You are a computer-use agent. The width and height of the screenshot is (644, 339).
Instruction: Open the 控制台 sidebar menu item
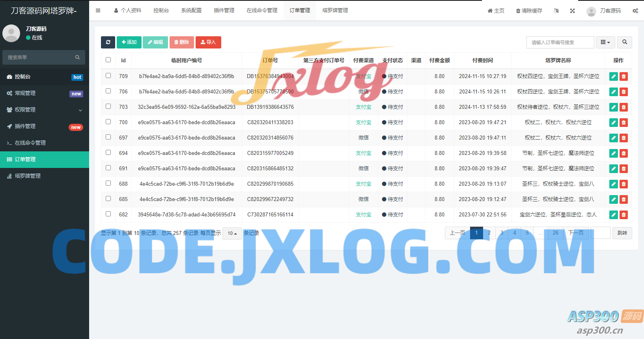[x=45, y=77]
